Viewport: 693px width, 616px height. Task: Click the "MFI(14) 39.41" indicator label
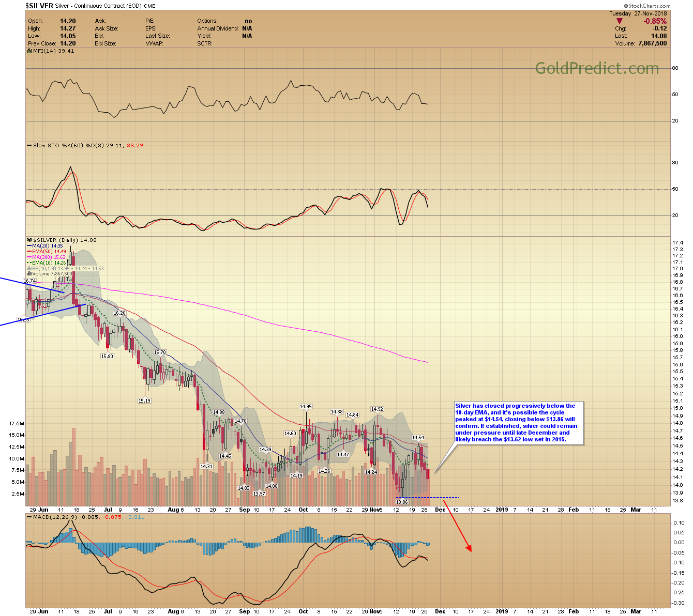click(53, 51)
